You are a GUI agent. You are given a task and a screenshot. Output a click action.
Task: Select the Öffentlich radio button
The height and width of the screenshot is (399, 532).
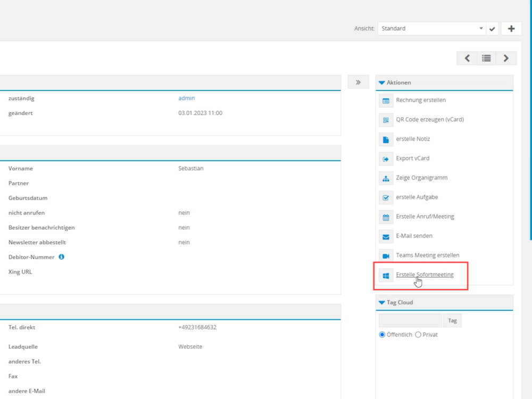[382, 335]
